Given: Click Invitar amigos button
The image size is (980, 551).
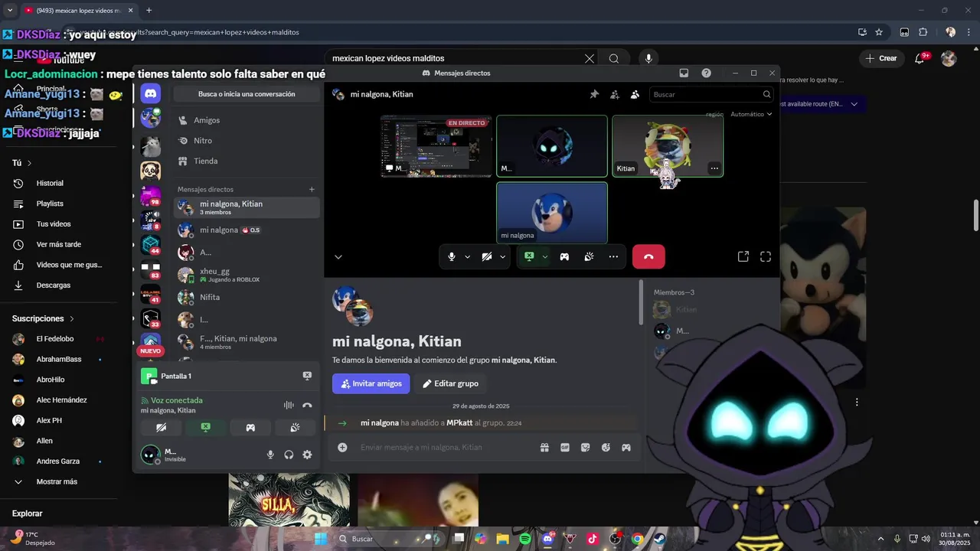Looking at the screenshot, I should pos(371,383).
